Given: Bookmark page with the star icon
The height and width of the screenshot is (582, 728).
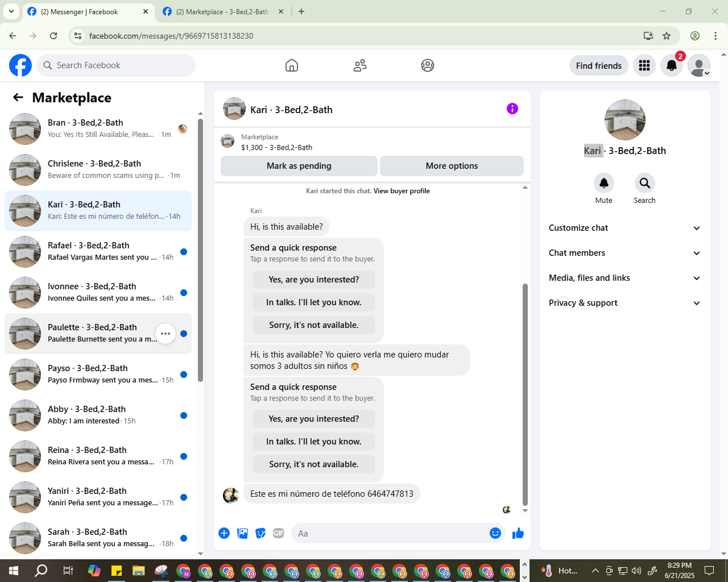Looking at the screenshot, I should [x=667, y=36].
